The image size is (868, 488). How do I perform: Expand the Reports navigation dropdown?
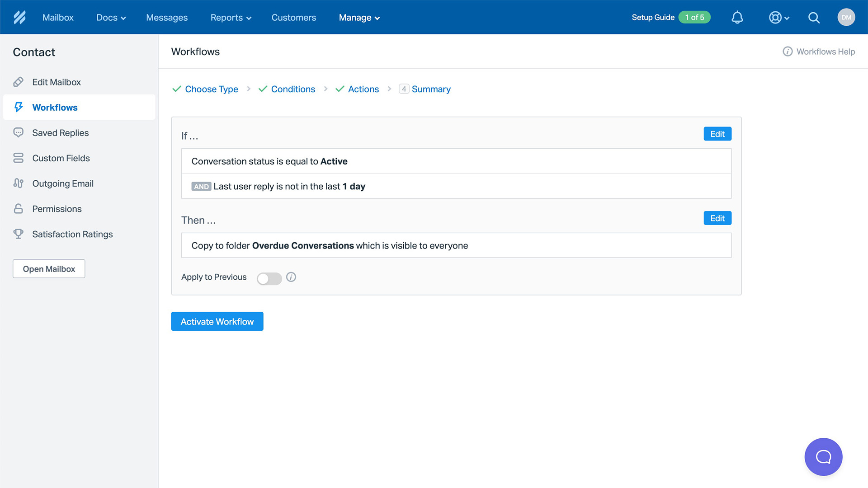(x=230, y=17)
